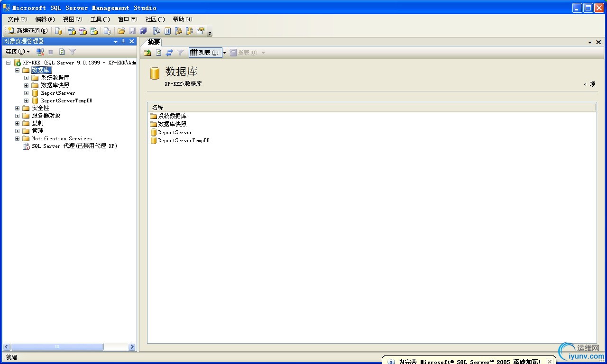The image size is (607, 364).
Task: Open the Registered Servers window icon
Action: point(156,31)
